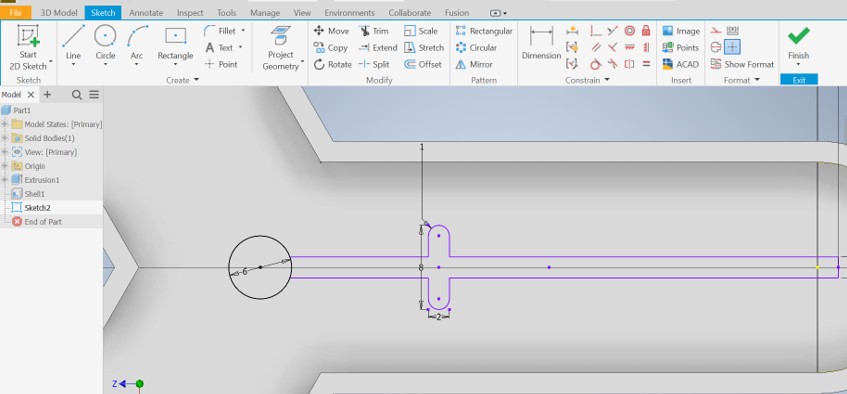
Task: Select the Rotate tool
Action: (333, 64)
